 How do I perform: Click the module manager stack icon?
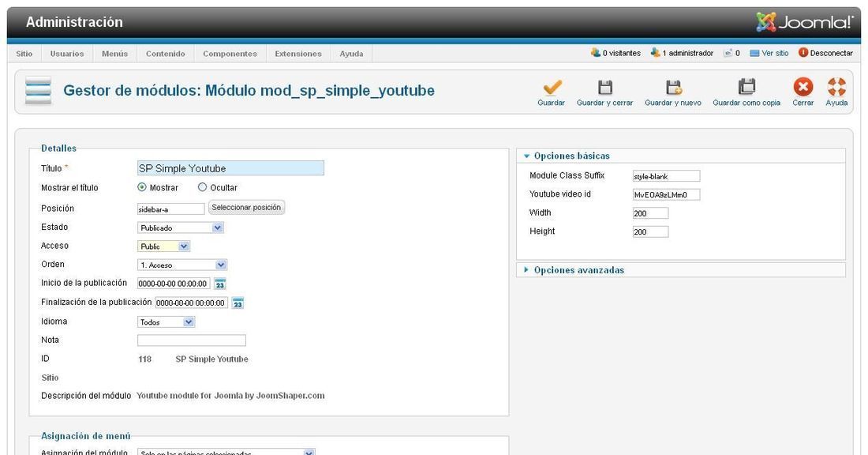coord(38,90)
